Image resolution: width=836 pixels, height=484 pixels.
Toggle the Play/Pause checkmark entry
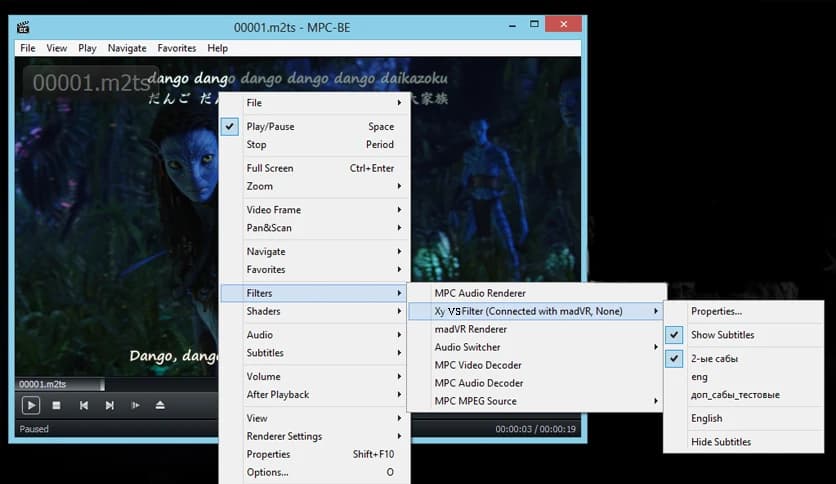pyautogui.click(x=315, y=126)
